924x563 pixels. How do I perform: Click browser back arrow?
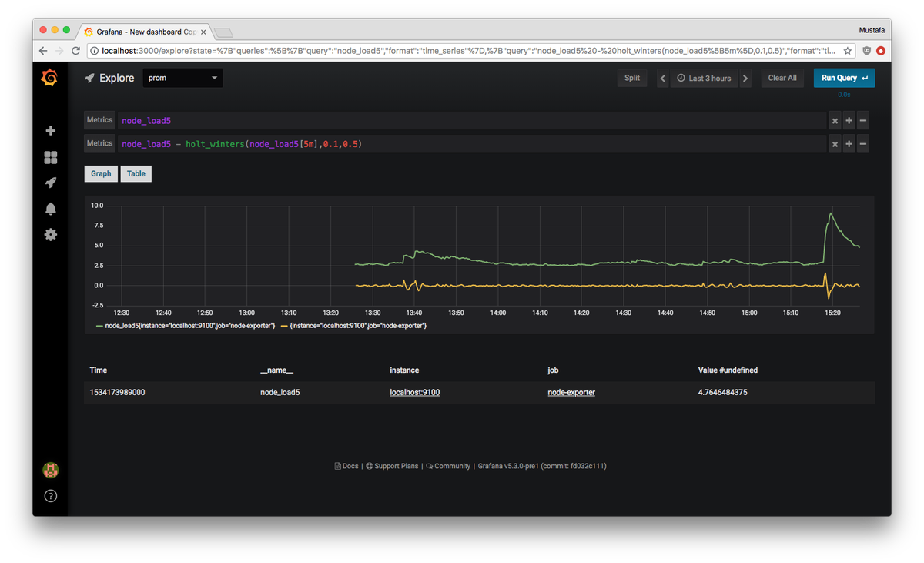43,51
